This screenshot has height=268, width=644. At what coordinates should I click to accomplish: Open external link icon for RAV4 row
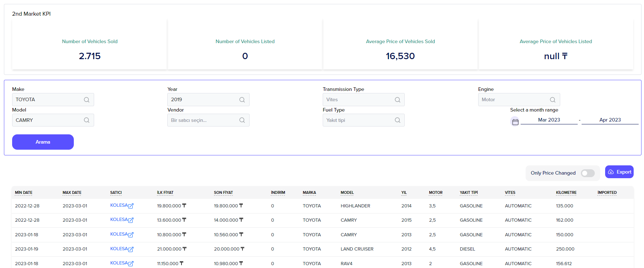pos(131,263)
